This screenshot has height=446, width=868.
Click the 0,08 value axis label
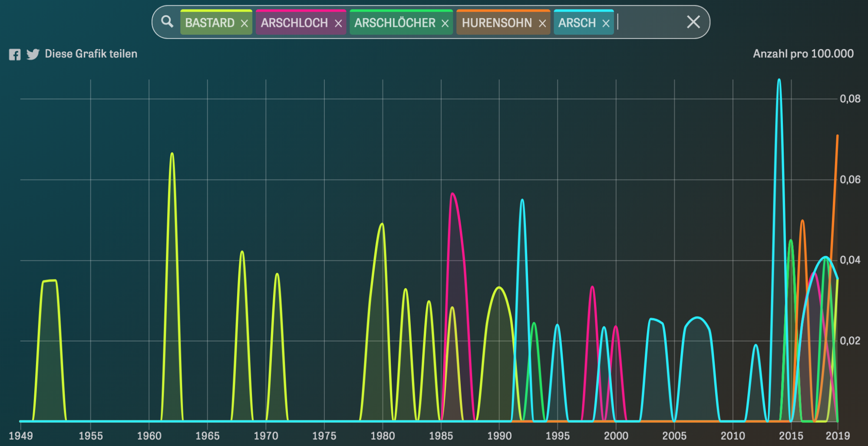(850, 99)
